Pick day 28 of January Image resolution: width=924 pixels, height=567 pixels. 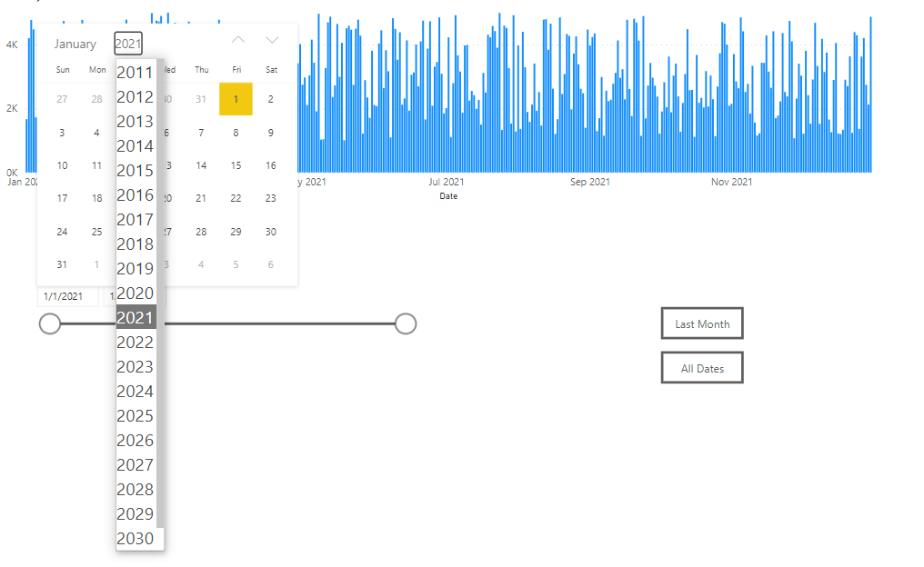tap(201, 232)
